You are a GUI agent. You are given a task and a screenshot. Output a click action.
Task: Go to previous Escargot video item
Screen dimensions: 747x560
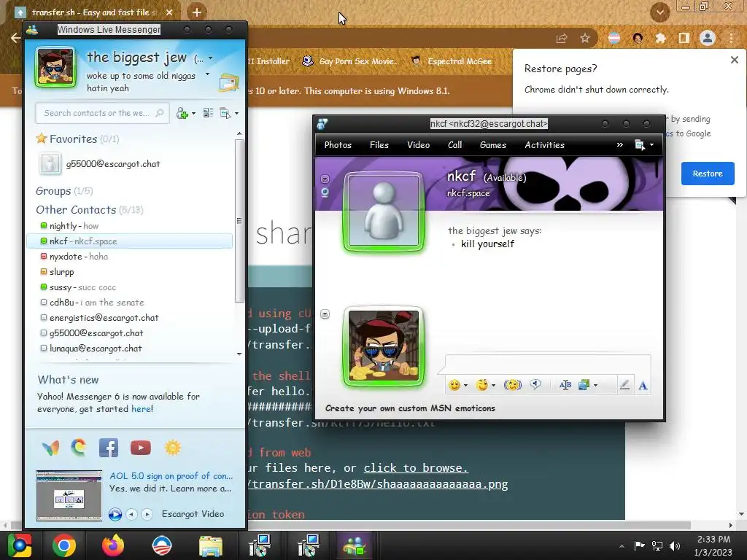131,514
